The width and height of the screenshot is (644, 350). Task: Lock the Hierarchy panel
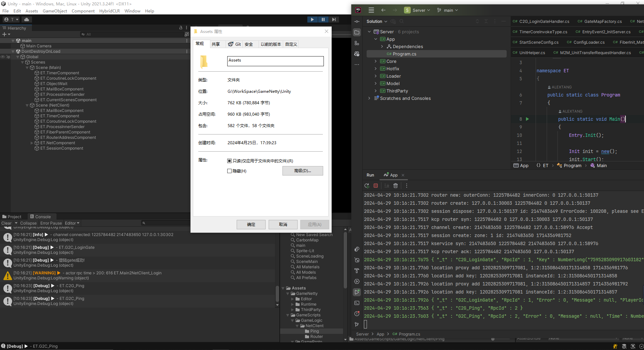tap(181, 28)
